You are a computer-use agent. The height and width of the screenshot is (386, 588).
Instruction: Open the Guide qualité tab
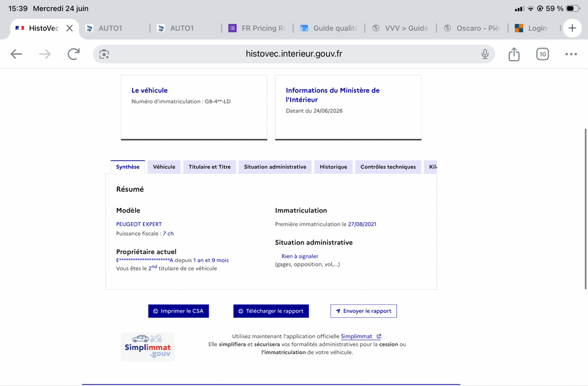[x=329, y=28]
